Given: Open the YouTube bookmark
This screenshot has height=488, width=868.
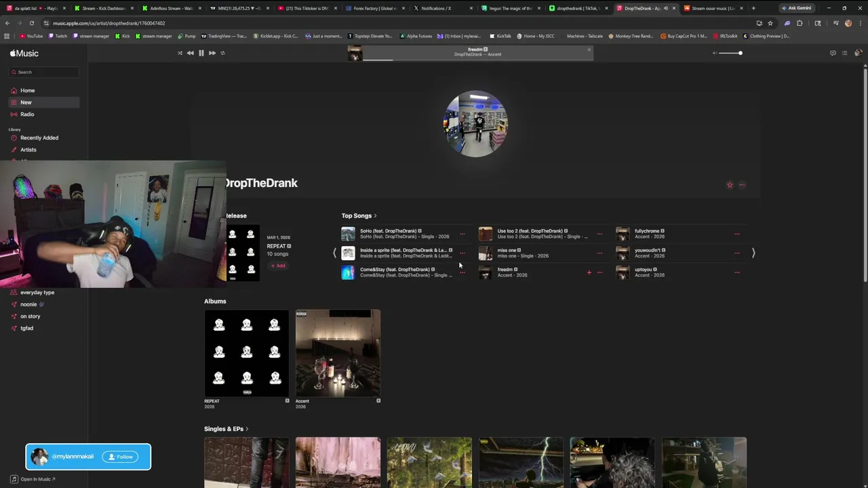Looking at the screenshot, I should click(x=31, y=36).
